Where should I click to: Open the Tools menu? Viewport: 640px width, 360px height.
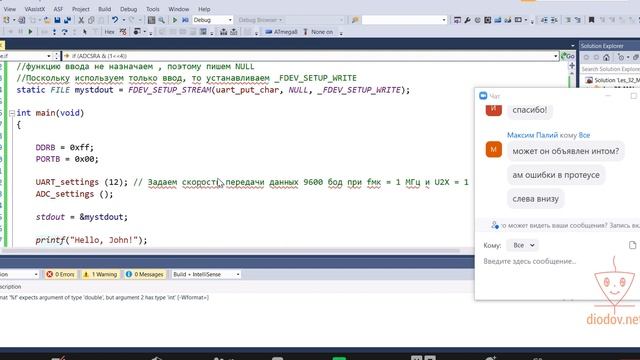coord(153,9)
